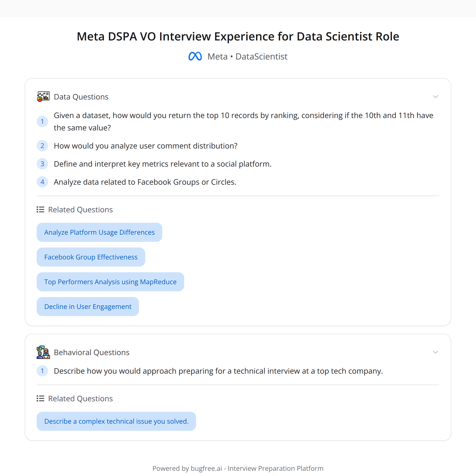Click the Meta logo icon

point(195,56)
